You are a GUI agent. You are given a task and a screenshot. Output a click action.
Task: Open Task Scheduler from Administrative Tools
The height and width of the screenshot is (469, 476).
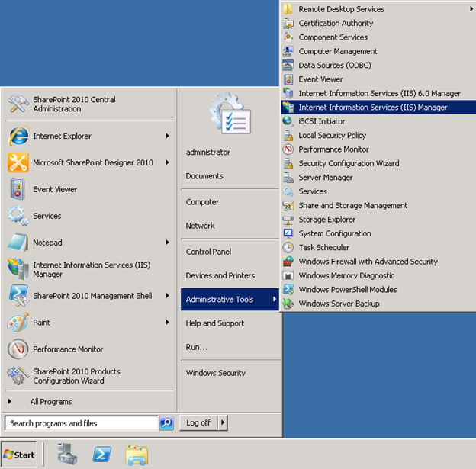323,248
